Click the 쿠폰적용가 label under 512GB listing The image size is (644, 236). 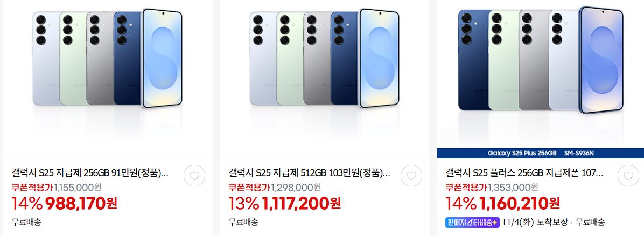pos(249,188)
